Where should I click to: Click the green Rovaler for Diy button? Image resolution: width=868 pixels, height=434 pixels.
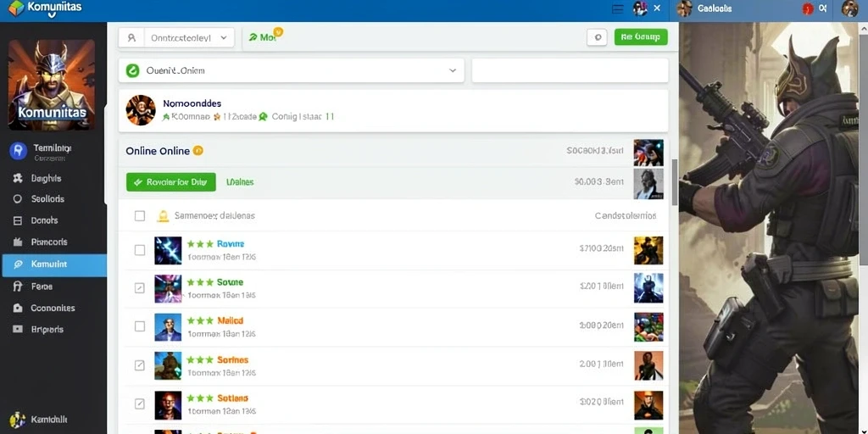[171, 182]
